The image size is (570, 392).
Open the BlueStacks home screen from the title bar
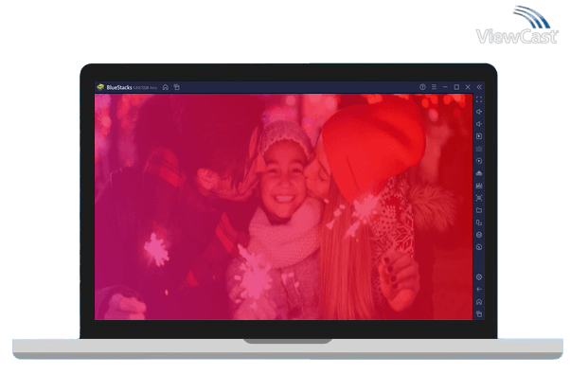(166, 87)
